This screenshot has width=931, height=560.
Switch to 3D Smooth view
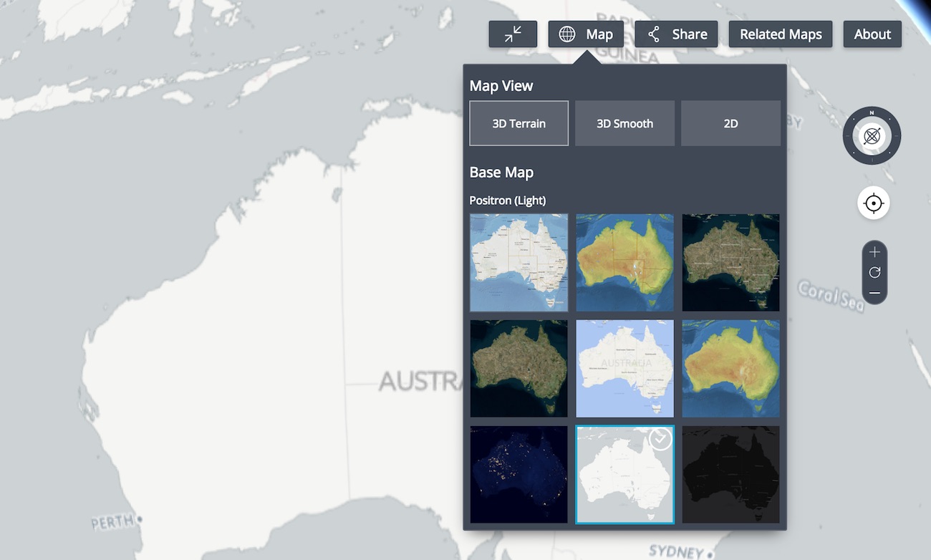click(x=624, y=123)
